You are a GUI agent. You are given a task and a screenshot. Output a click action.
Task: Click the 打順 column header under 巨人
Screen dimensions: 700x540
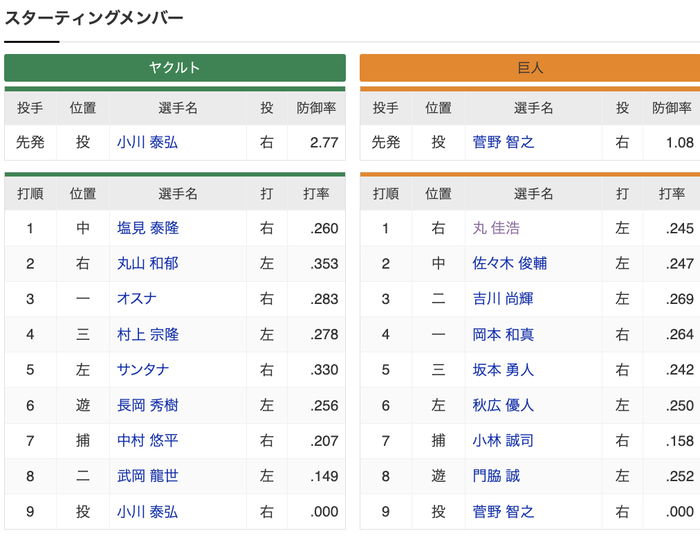click(386, 194)
